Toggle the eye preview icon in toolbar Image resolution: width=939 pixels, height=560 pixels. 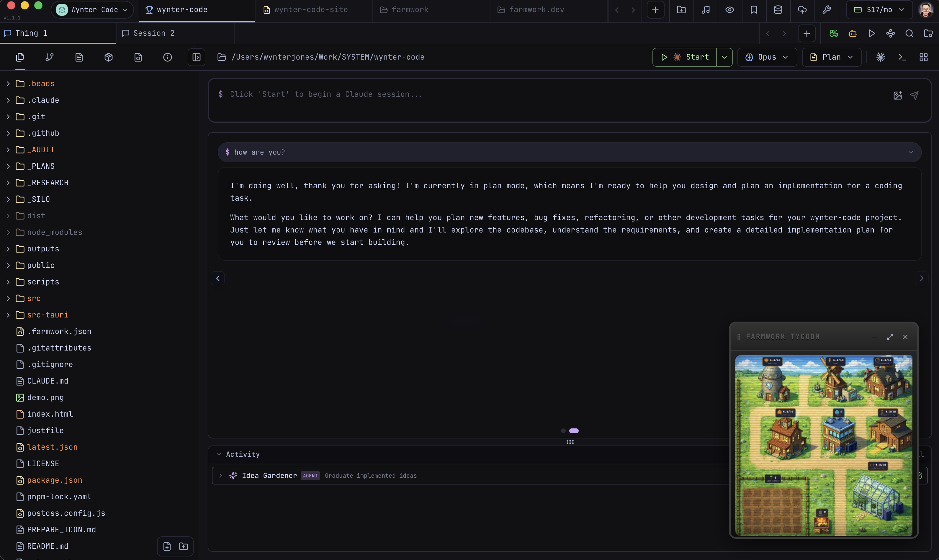click(x=729, y=10)
